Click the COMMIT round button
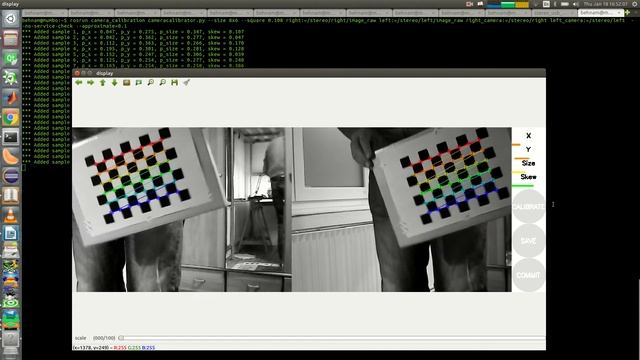Viewport: 640px width, 360px height. 528,275
